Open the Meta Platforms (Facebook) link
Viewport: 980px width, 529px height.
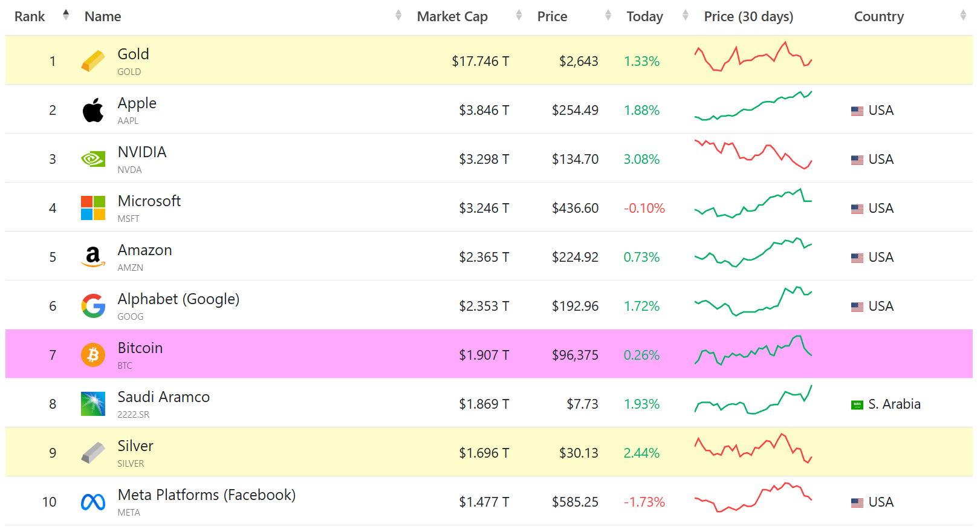[207, 495]
